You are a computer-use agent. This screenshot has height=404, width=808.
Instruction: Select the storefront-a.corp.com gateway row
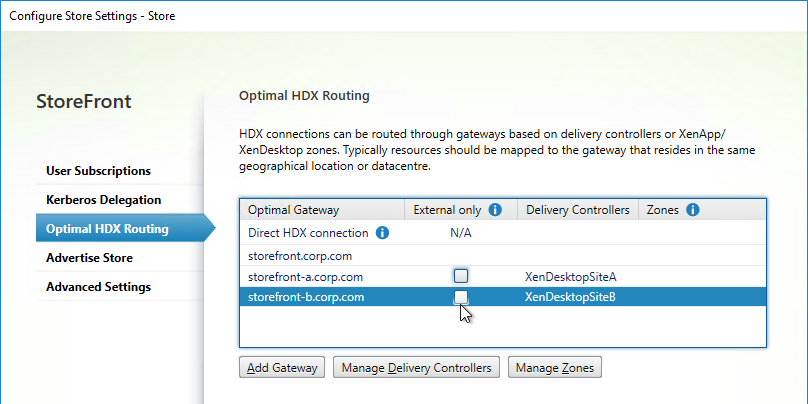click(503, 277)
